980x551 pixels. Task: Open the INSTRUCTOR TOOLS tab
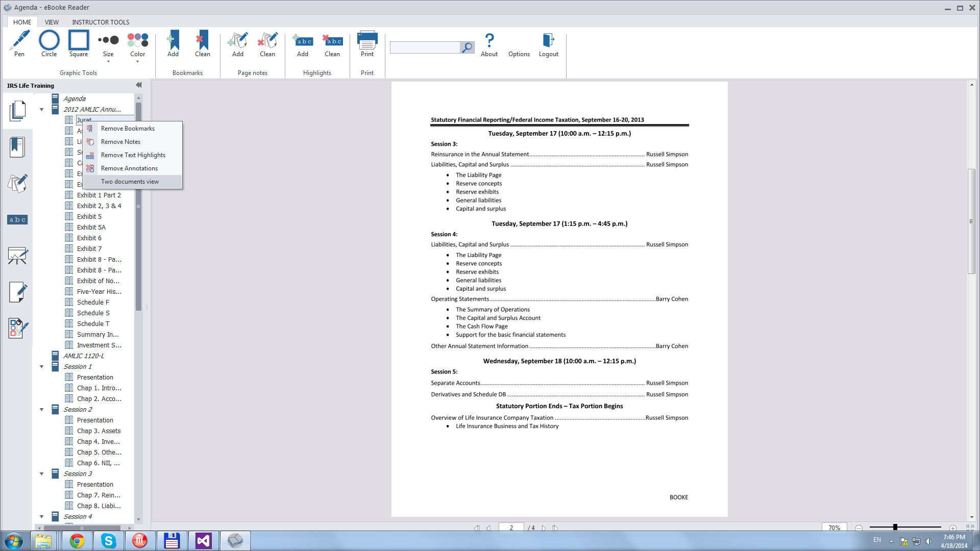[x=101, y=22]
